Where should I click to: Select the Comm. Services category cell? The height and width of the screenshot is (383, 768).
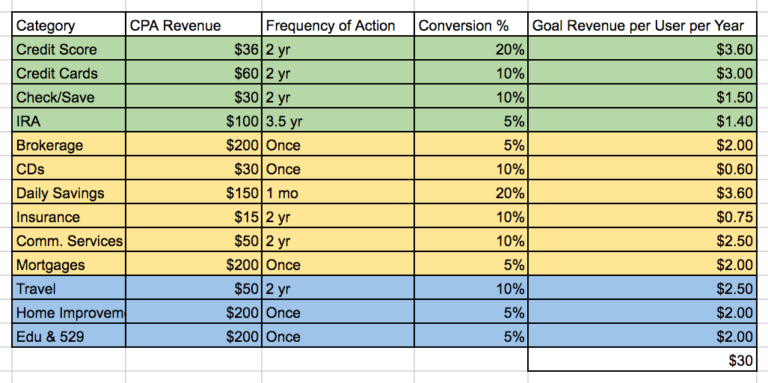pyautogui.click(x=69, y=241)
